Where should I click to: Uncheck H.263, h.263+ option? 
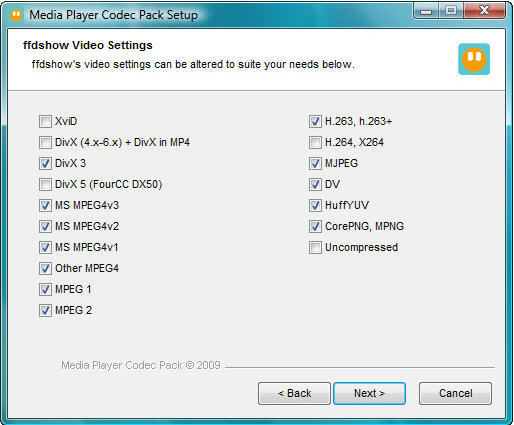coord(315,121)
